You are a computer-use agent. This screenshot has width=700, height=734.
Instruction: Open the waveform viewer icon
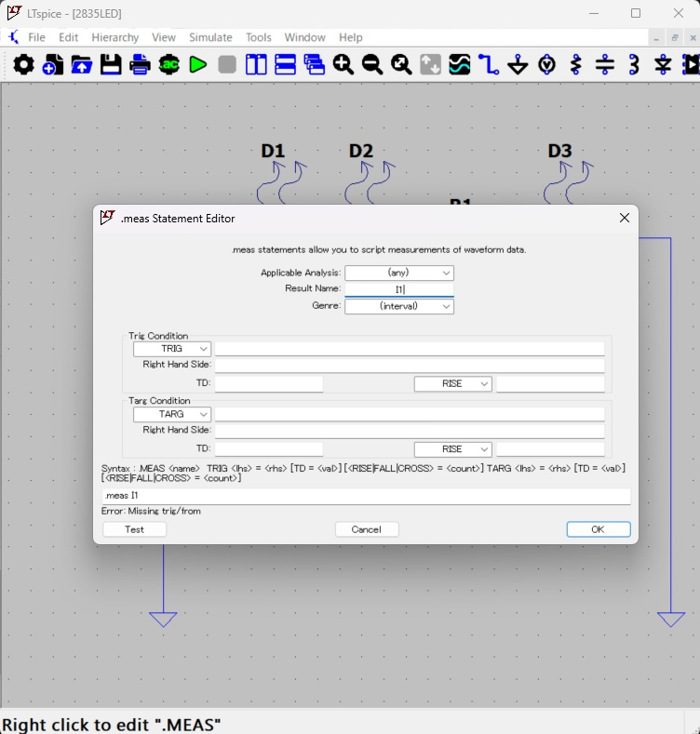pyautogui.click(x=459, y=64)
